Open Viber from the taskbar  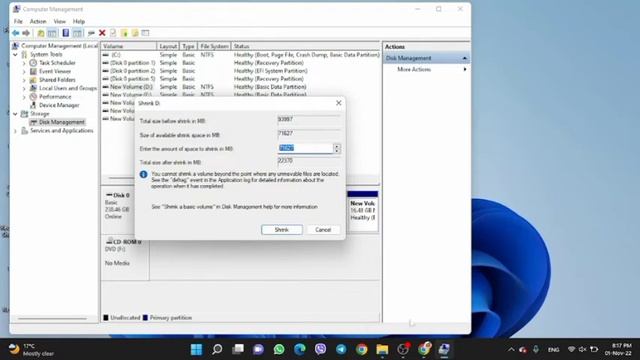click(x=321, y=349)
